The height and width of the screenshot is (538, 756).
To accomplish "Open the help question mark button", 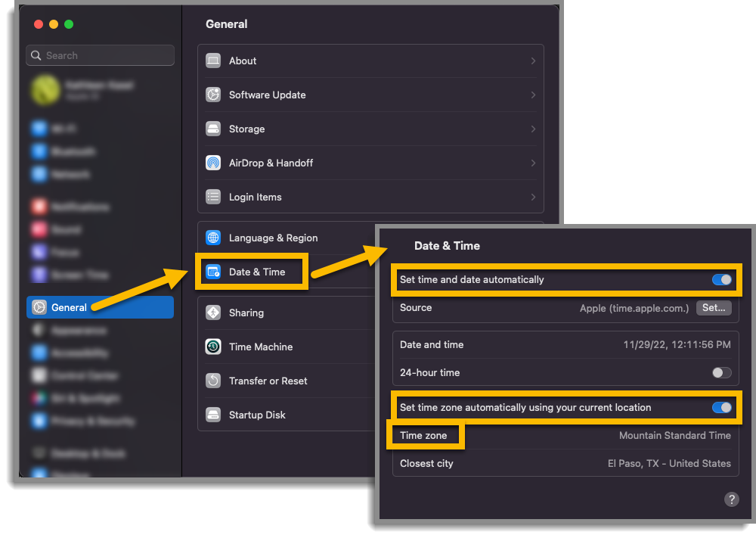I will tap(731, 499).
